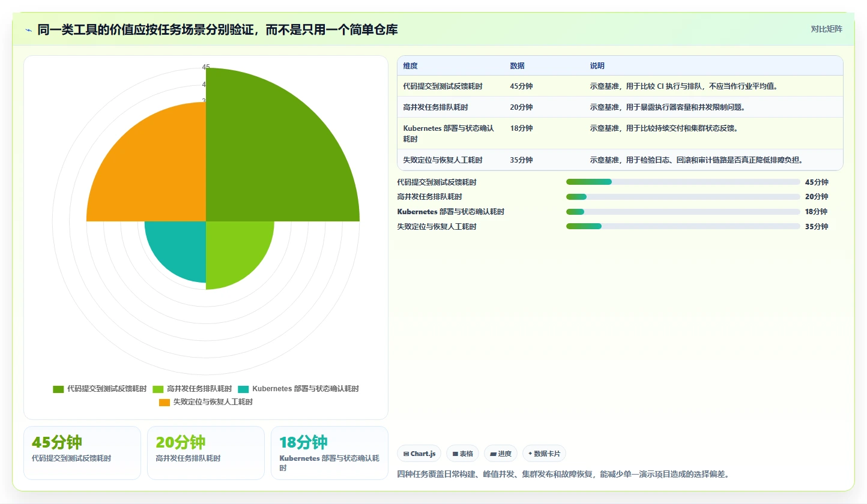This screenshot has height=504, width=867.
Task: Toggle legend entry Kubernetes 部署与状态确认耗时
Action: point(298,389)
